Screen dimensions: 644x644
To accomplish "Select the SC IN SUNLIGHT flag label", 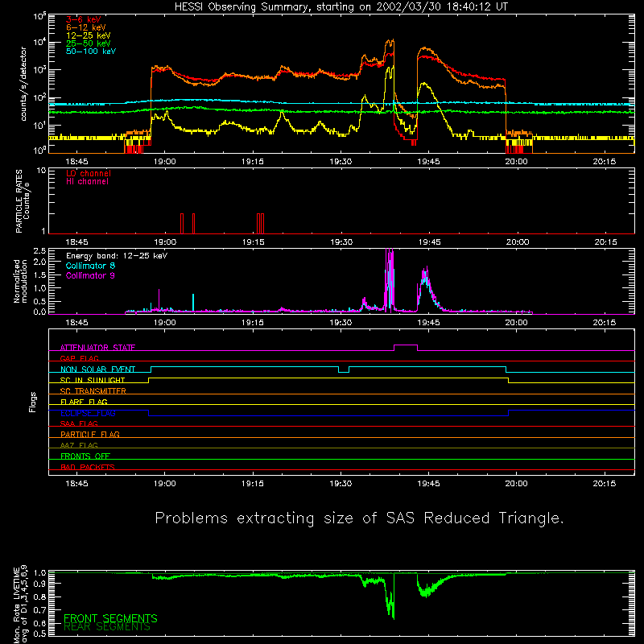I will click(x=93, y=380).
